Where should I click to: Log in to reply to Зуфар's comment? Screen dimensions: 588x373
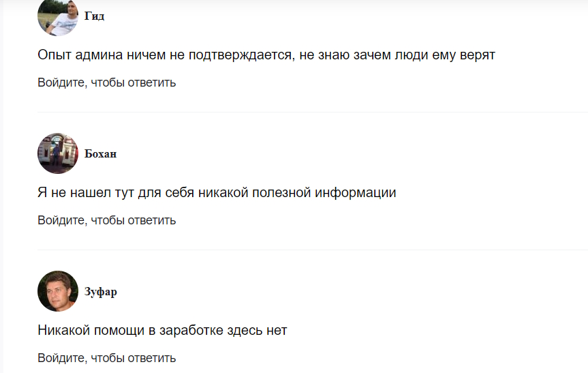coord(106,358)
